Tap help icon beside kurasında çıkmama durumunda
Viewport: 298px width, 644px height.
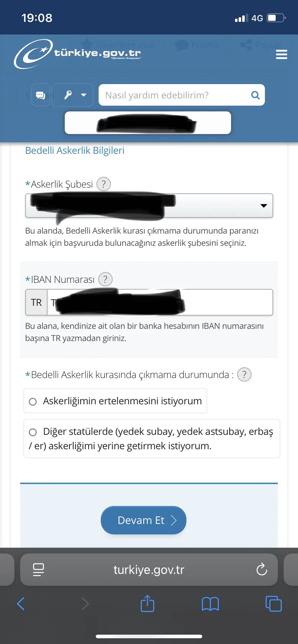coord(244,374)
